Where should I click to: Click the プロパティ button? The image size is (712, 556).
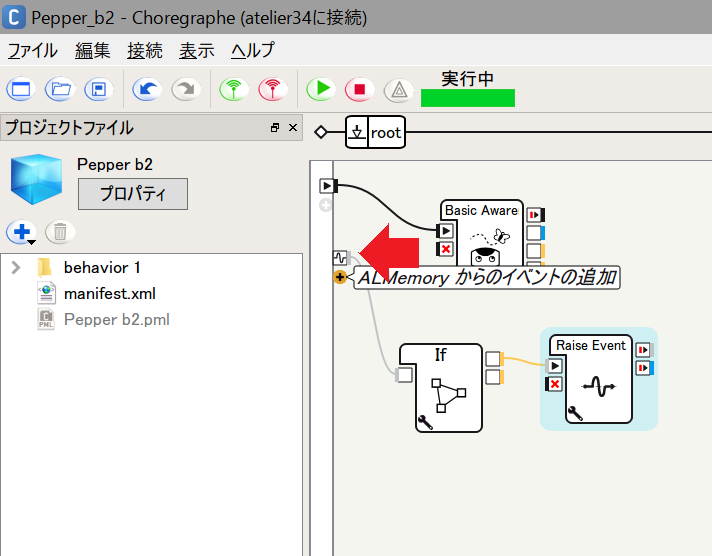click(133, 194)
